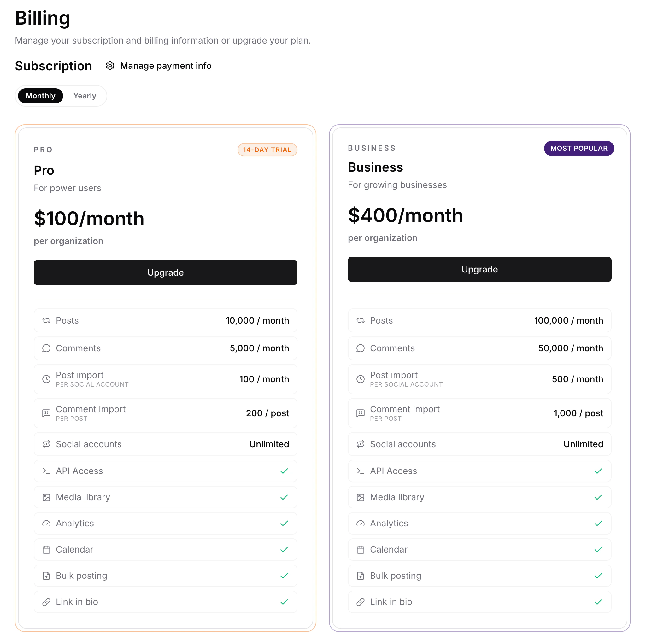Click the Social accounts arrows icon in Pro plan

click(x=46, y=444)
